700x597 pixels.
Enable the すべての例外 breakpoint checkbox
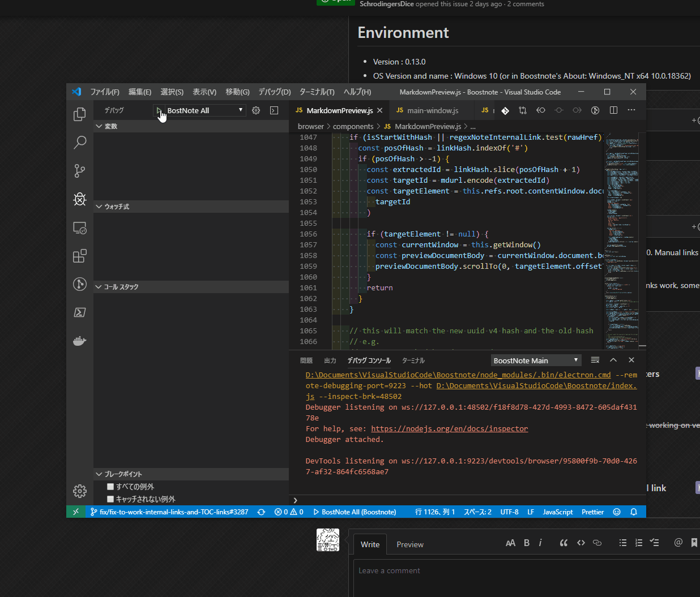(110, 487)
